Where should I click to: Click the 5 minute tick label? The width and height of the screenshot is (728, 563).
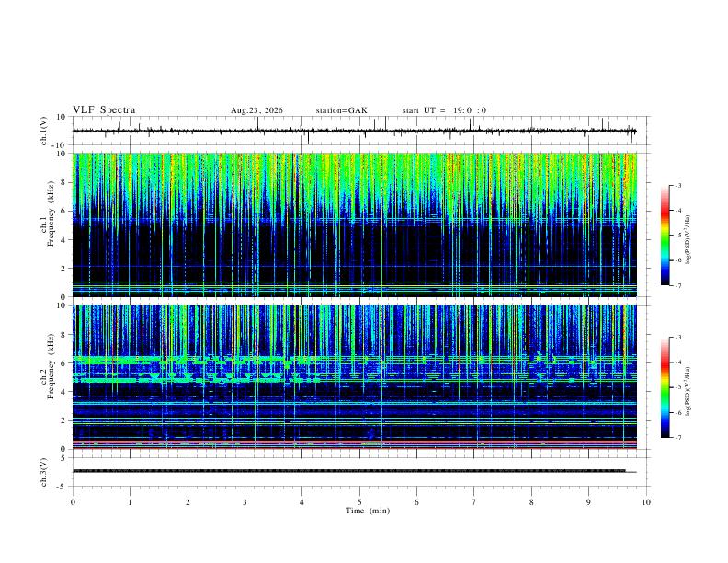click(359, 502)
